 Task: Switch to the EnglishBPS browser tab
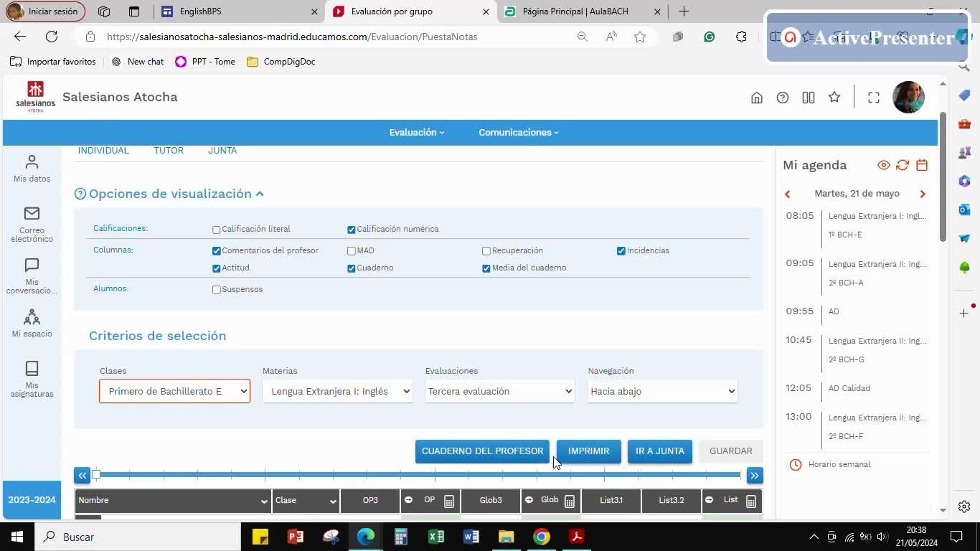pyautogui.click(x=240, y=11)
